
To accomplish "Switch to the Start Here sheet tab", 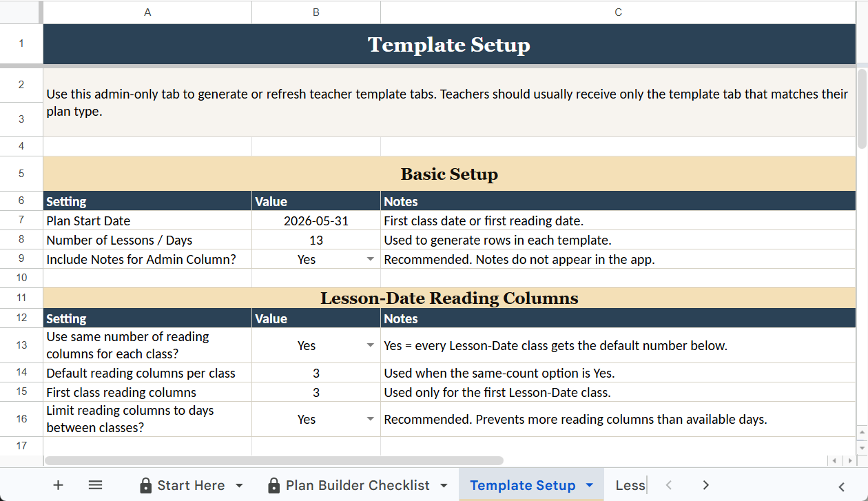I will [191, 485].
